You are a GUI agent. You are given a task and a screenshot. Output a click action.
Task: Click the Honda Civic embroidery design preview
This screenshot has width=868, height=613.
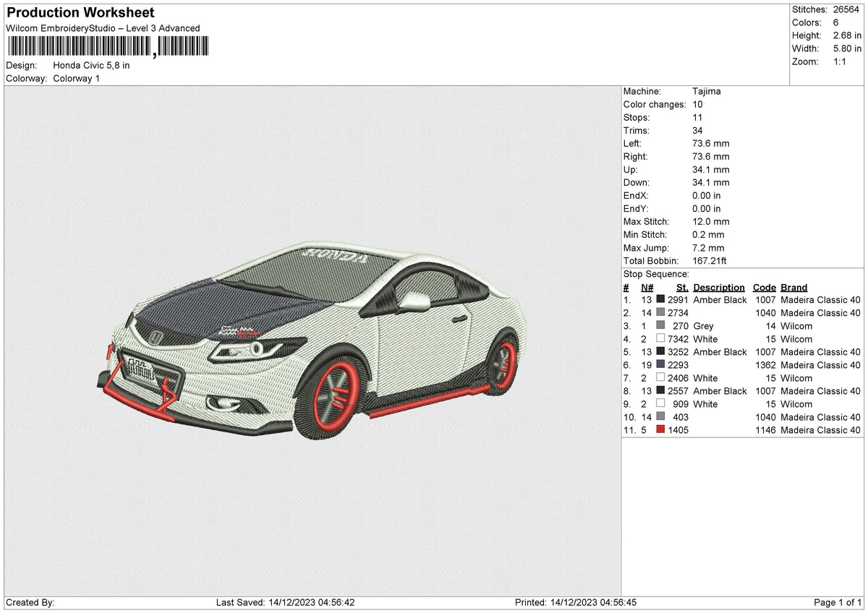(313, 340)
